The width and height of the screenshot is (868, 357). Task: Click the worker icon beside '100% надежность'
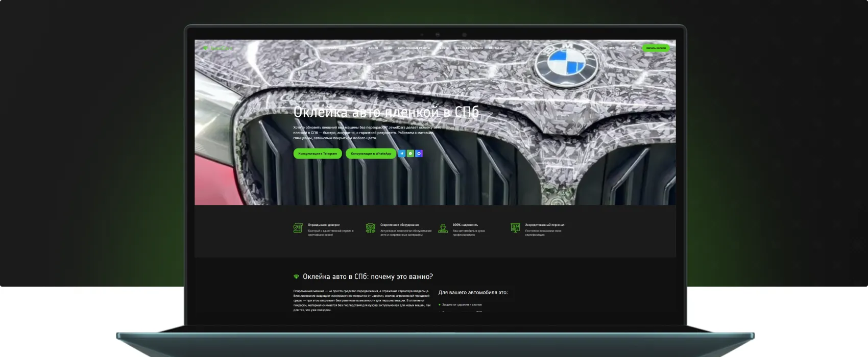pos(443,228)
